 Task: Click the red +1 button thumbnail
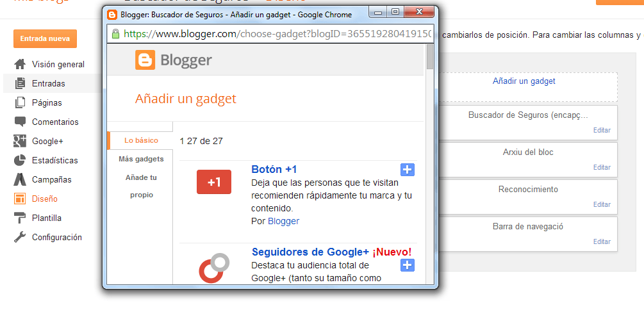[214, 181]
